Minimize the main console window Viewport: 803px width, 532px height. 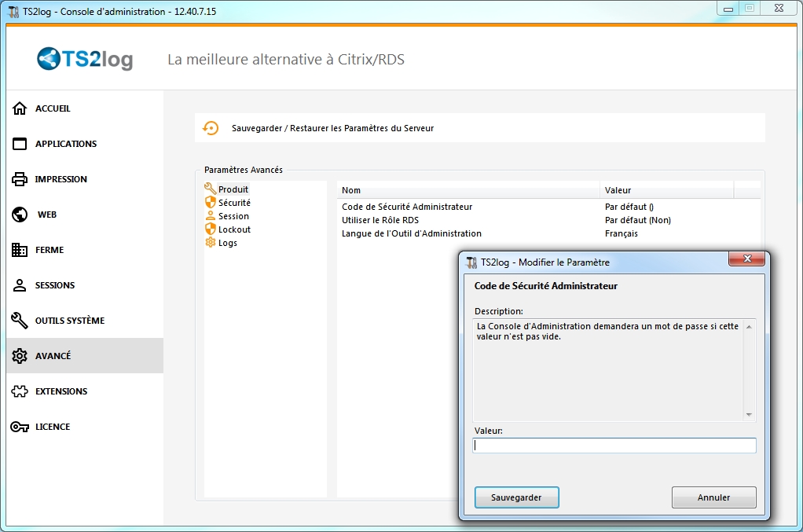click(728, 9)
